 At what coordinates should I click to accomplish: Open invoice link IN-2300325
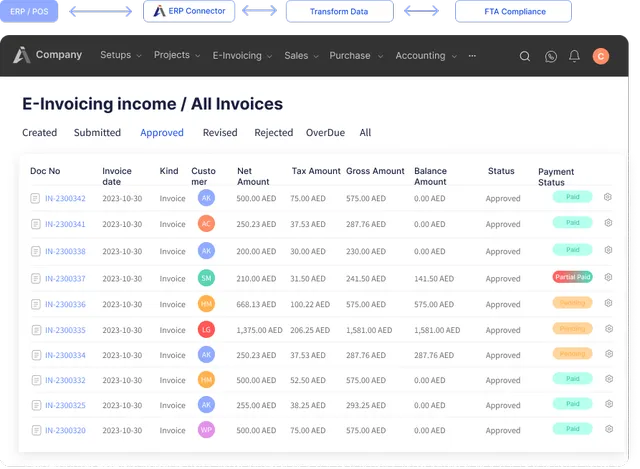click(x=65, y=405)
